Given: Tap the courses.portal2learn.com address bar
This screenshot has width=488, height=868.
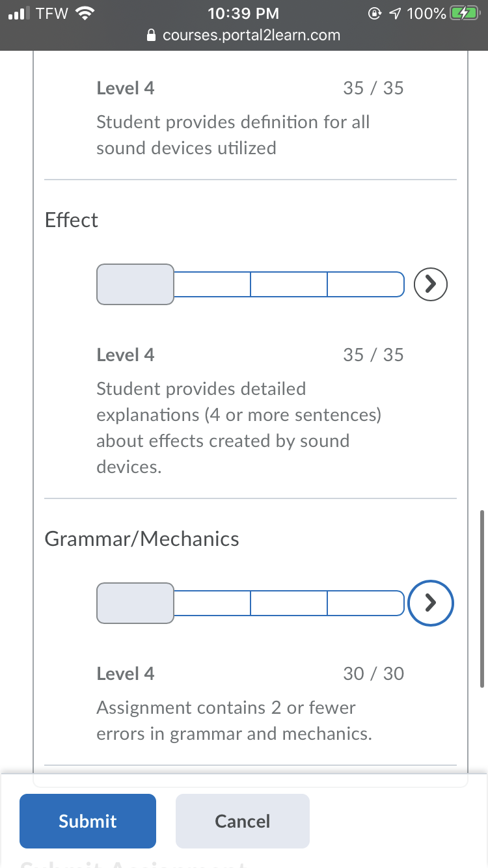Looking at the screenshot, I should [x=244, y=35].
